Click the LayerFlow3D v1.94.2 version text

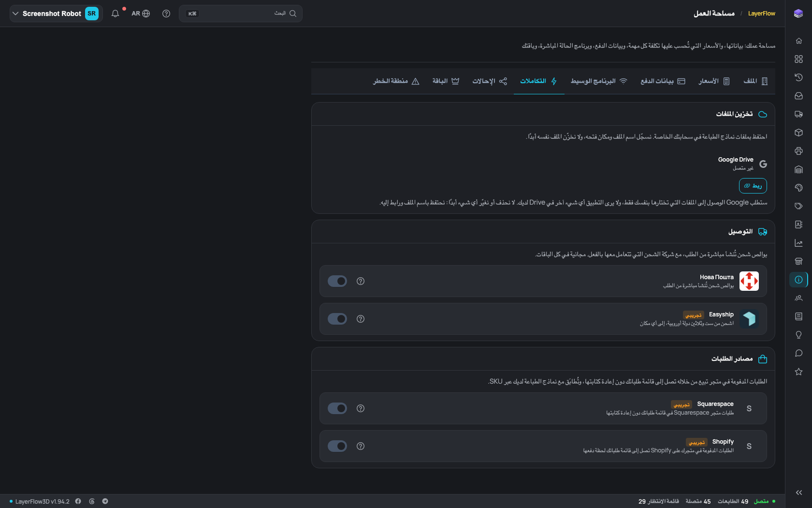click(x=43, y=501)
